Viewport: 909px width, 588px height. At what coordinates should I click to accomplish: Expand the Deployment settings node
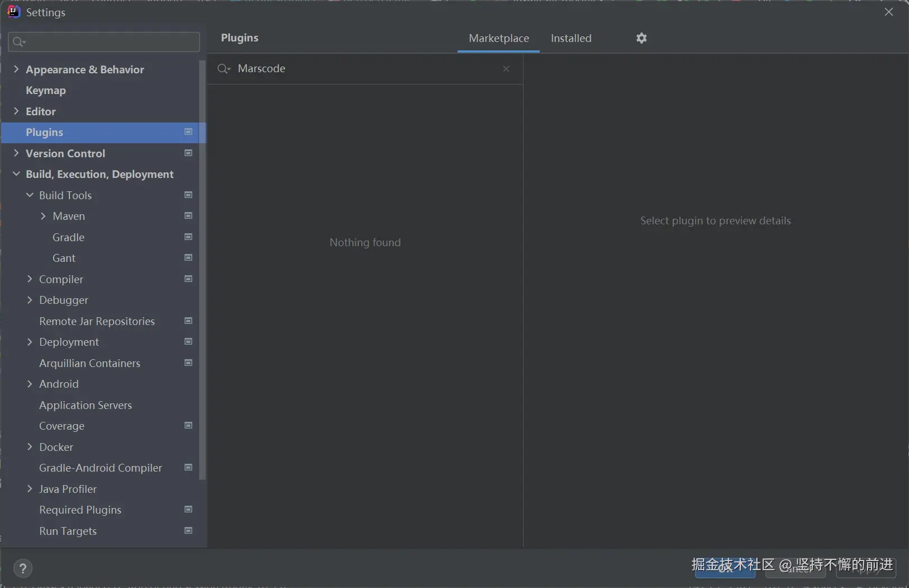[30, 342]
